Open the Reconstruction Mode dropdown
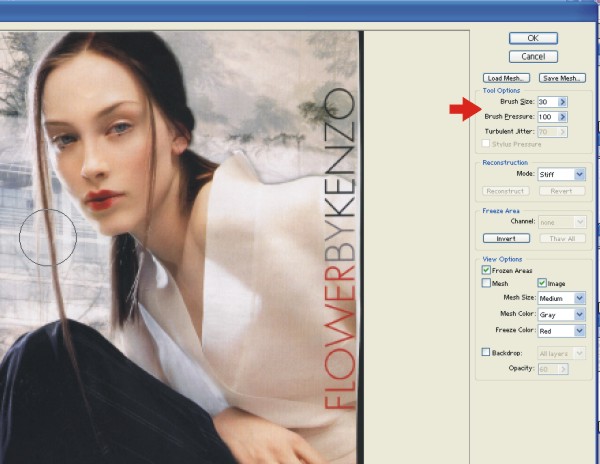Viewport: 600px width, 464px height. click(561, 174)
